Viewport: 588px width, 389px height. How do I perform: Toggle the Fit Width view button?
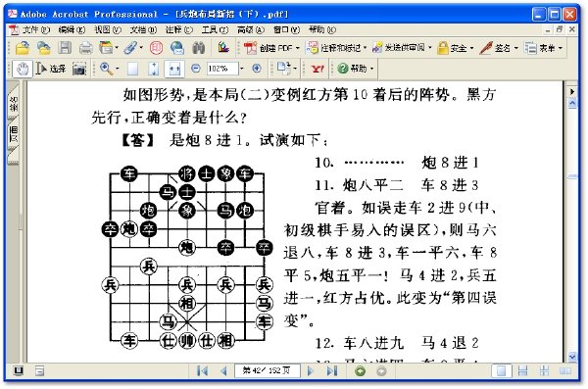(x=174, y=69)
